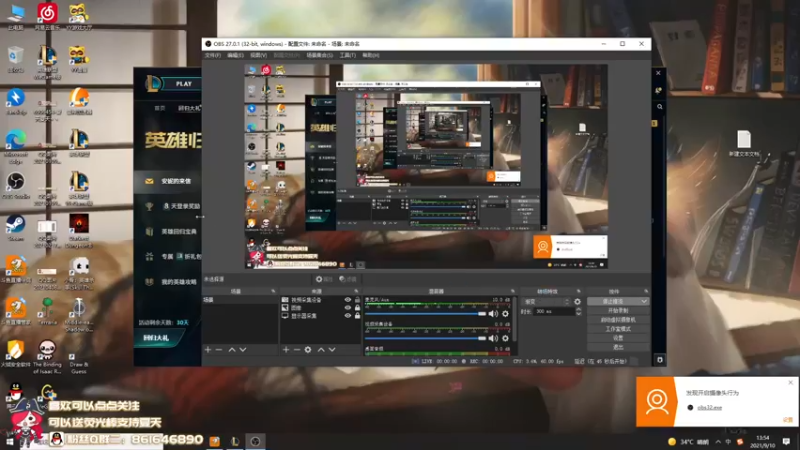Open OBS File menu
This screenshot has width=800, height=450.
tap(213, 55)
